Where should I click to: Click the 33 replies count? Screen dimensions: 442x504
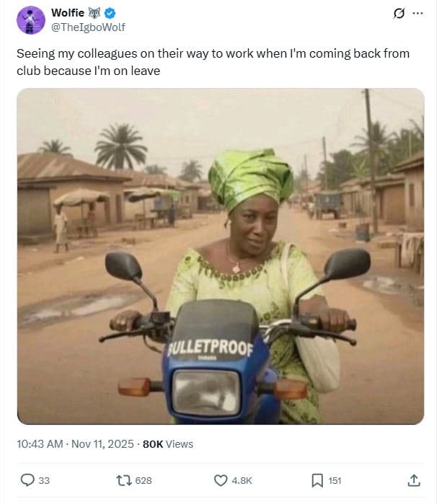coord(44,481)
